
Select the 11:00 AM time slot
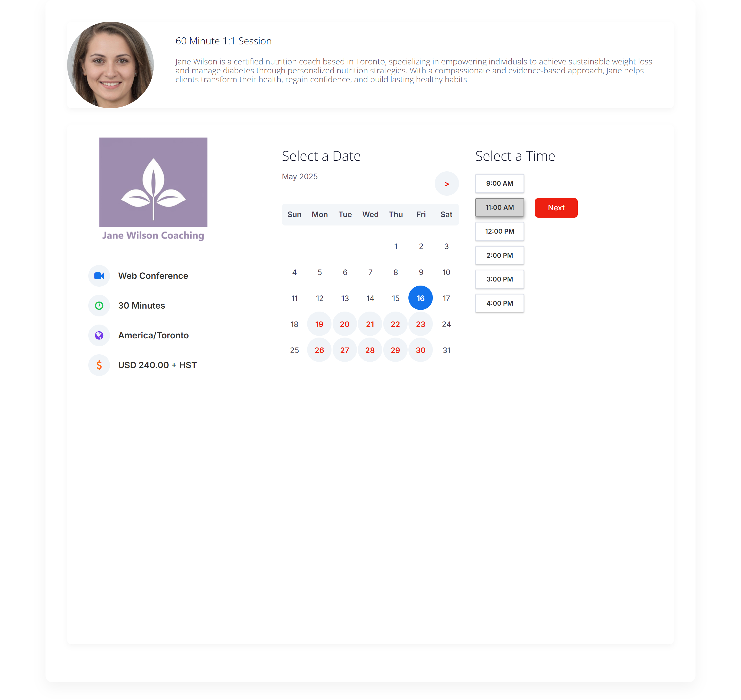click(499, 207)
